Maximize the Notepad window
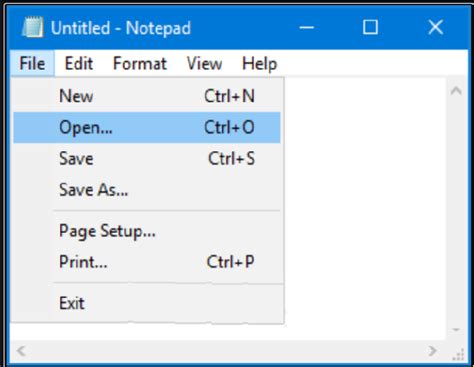 click(x=370, y=27)
